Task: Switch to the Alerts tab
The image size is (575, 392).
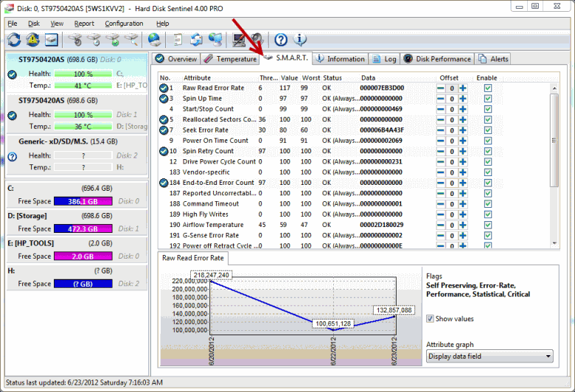Action: (493, 59)
